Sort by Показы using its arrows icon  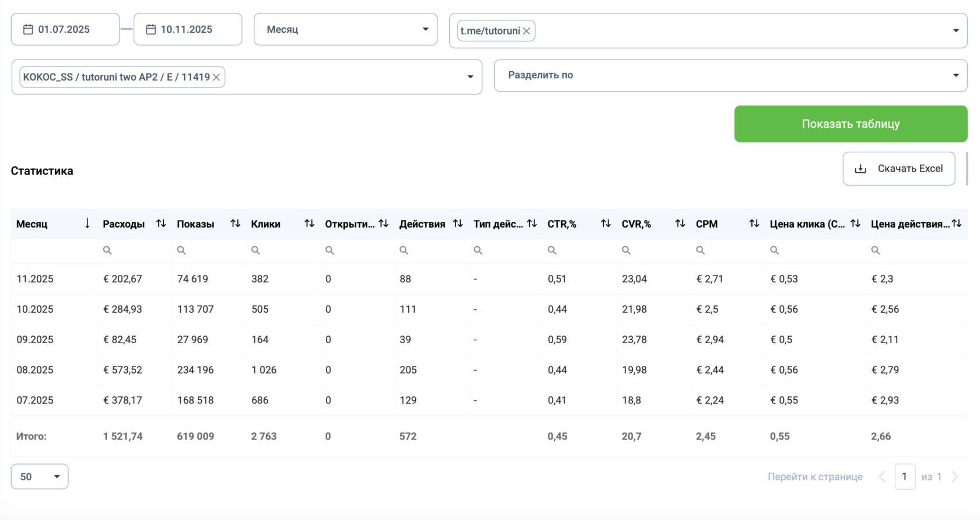pyautogui.click(x=235, y=224)
